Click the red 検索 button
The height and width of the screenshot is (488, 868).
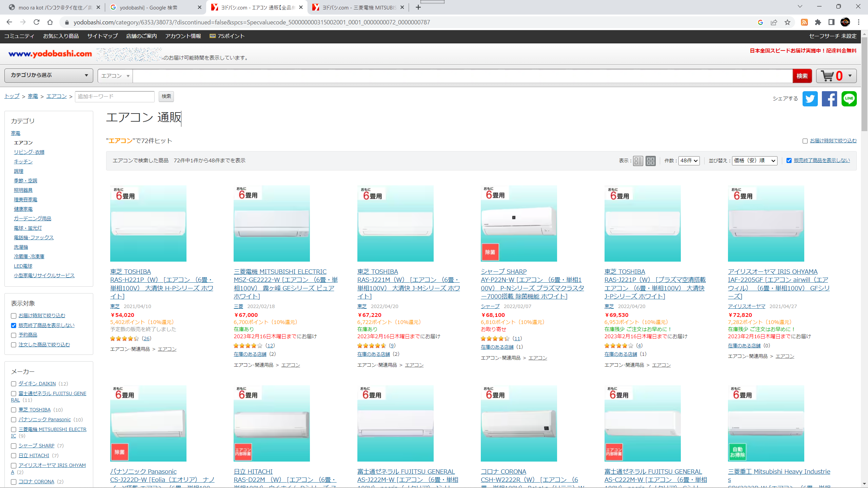point(802,76)
